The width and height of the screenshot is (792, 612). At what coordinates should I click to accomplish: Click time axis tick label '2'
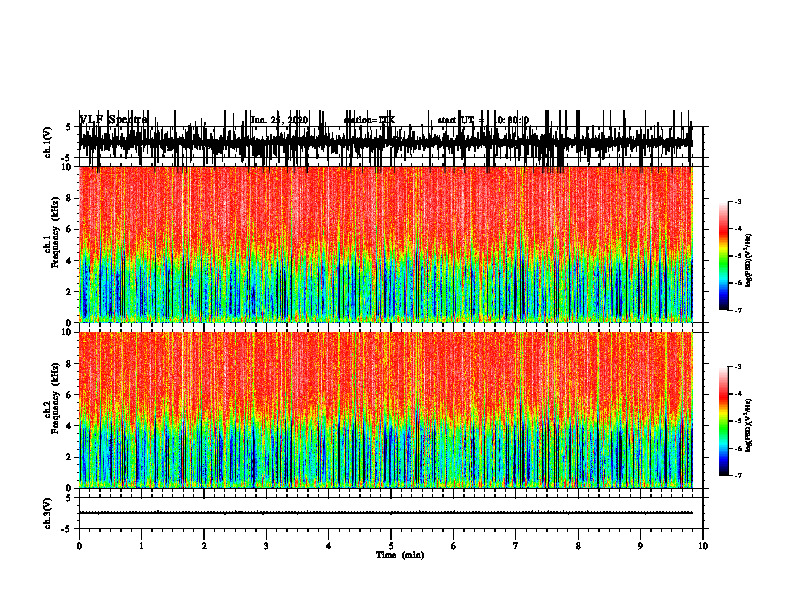click(204, 546)
